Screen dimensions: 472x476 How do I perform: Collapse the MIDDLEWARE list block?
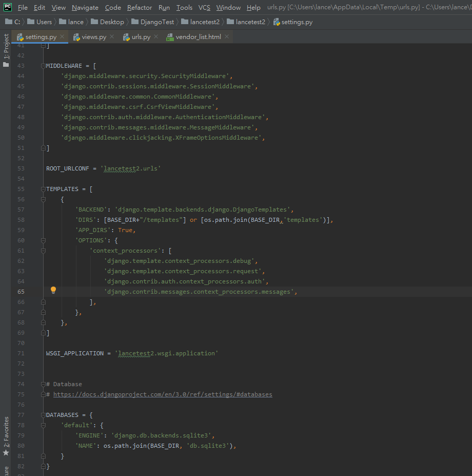point(44,66)
